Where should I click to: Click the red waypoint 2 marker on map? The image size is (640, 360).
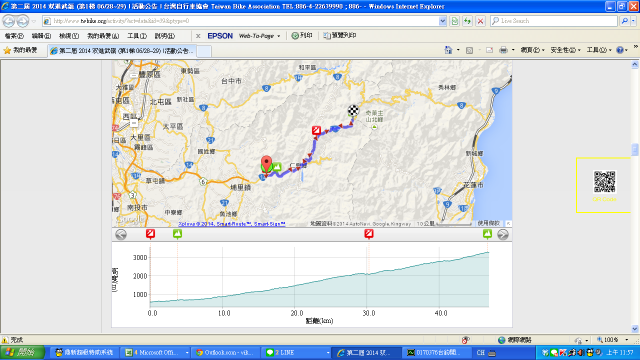316,130
